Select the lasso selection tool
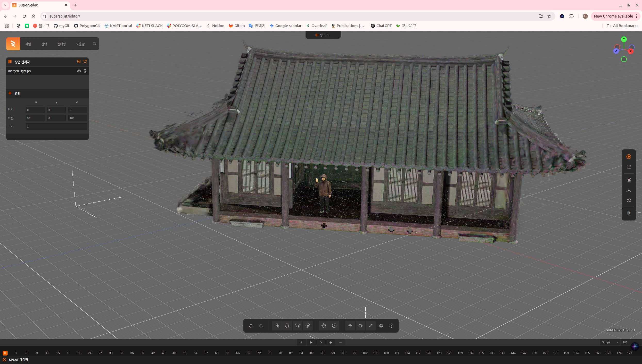The height and width of the screenshot is (364, 642). click(x=287, y=326)
